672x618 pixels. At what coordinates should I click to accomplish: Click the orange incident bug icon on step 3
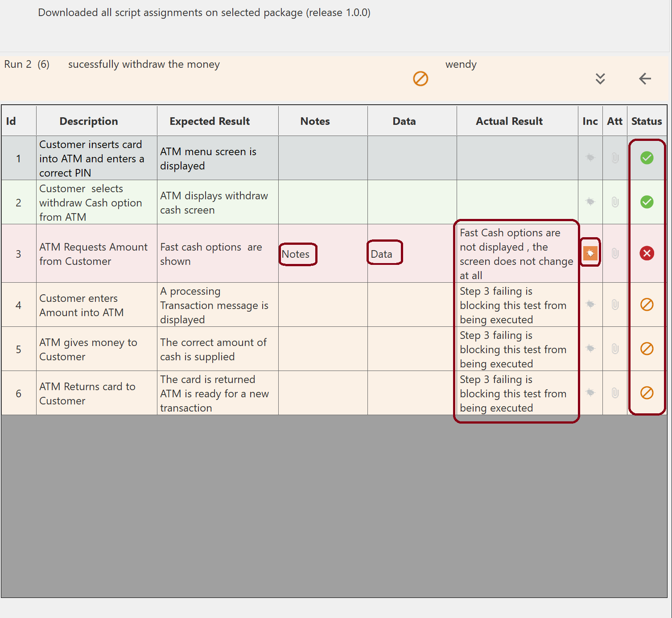click(x=590, y=253)
